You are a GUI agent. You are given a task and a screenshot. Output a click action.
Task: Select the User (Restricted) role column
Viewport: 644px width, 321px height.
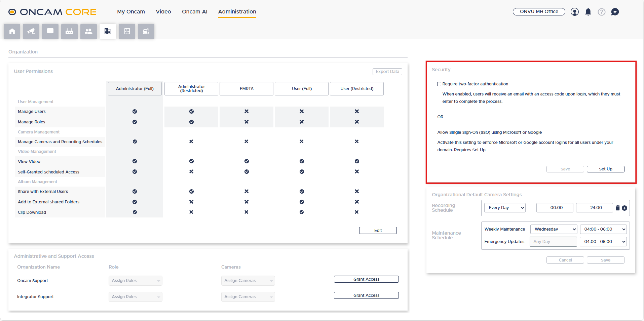pos(357,89)
